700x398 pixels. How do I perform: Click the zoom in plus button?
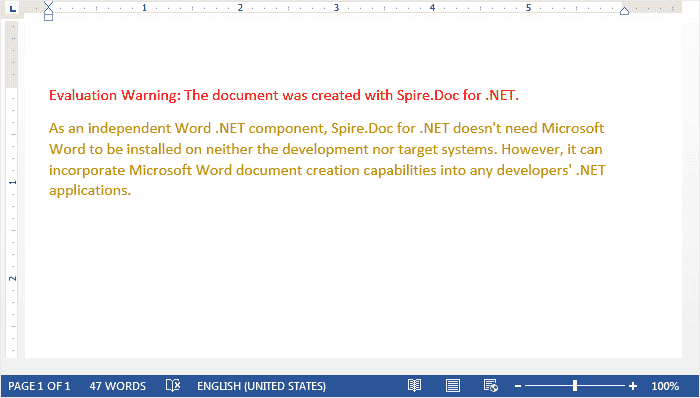pos(633,386)
